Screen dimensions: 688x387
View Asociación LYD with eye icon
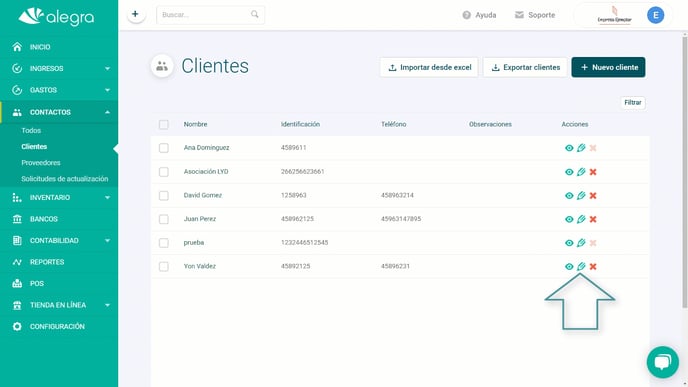569,172
